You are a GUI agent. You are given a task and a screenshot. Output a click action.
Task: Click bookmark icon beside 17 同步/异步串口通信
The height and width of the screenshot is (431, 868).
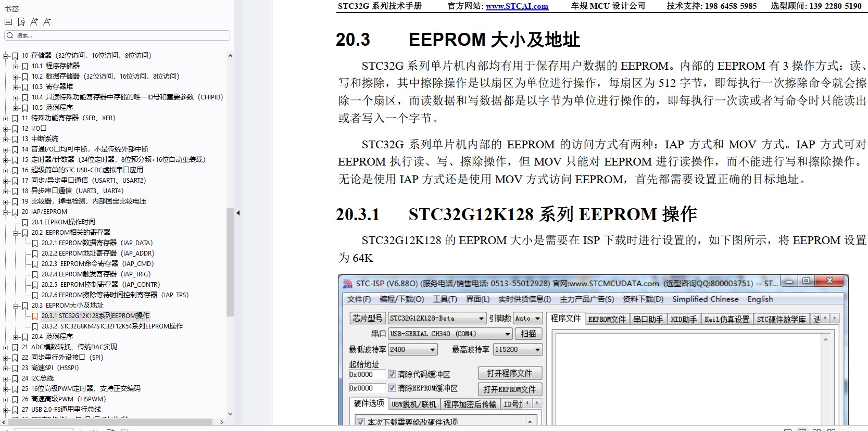tap(15, 181)
